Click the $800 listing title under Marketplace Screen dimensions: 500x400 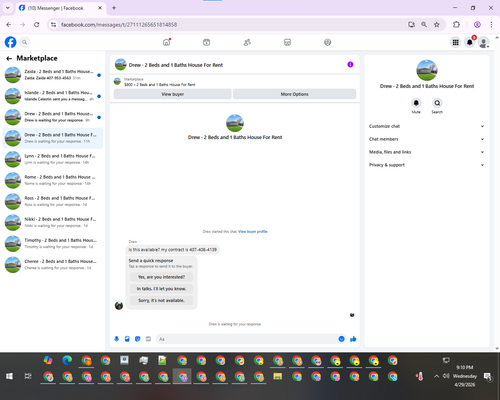pyautogui.click(x=160, y=85)
